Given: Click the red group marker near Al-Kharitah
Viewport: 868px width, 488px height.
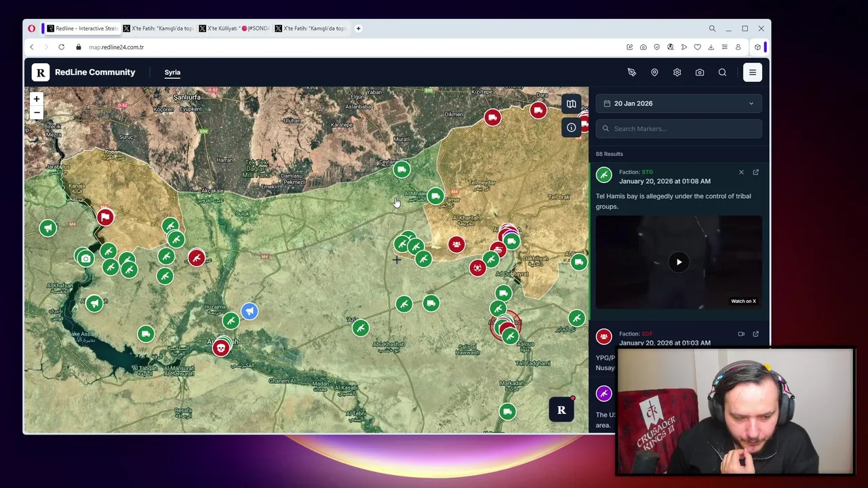Looking at the screenshot, I should [x=456, y=245].
